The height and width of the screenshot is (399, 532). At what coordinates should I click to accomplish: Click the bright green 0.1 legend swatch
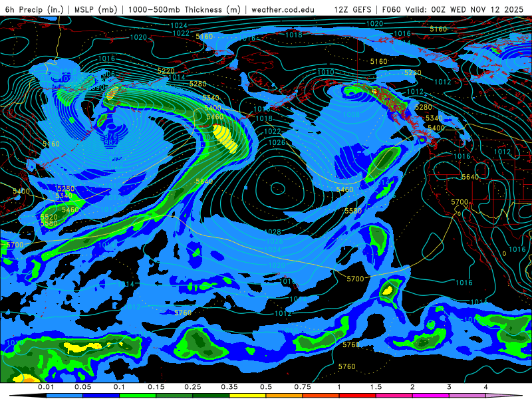[138, 396]
